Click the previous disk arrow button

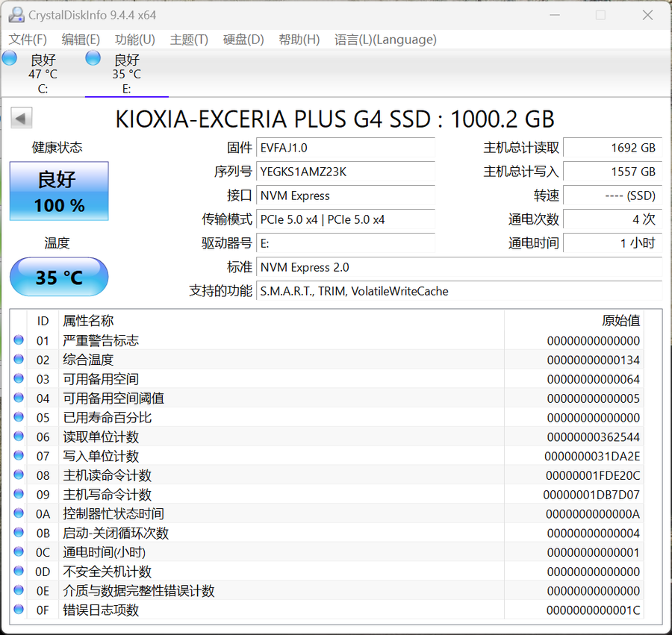click(x=22, y=118)
